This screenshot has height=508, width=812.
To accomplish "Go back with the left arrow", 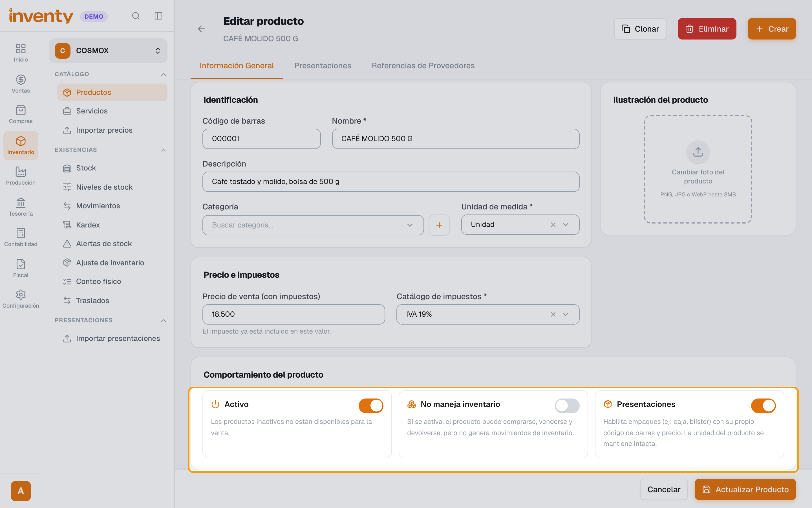I will tap(201, 29).
